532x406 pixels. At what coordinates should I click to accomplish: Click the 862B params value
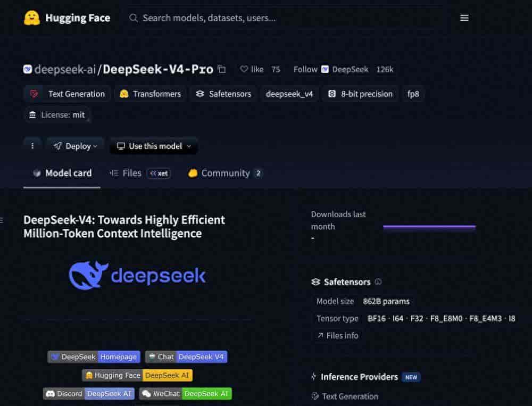386,302
